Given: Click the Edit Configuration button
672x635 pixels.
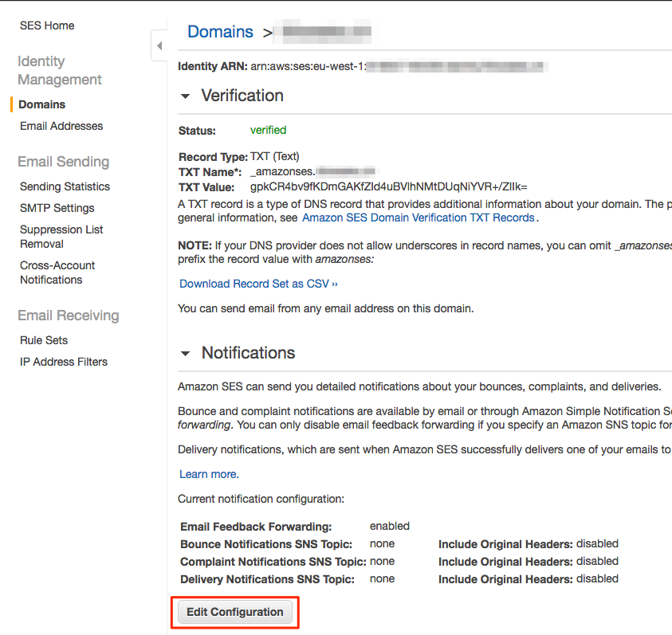Looking at the screenshot, I should click(234, 612).
